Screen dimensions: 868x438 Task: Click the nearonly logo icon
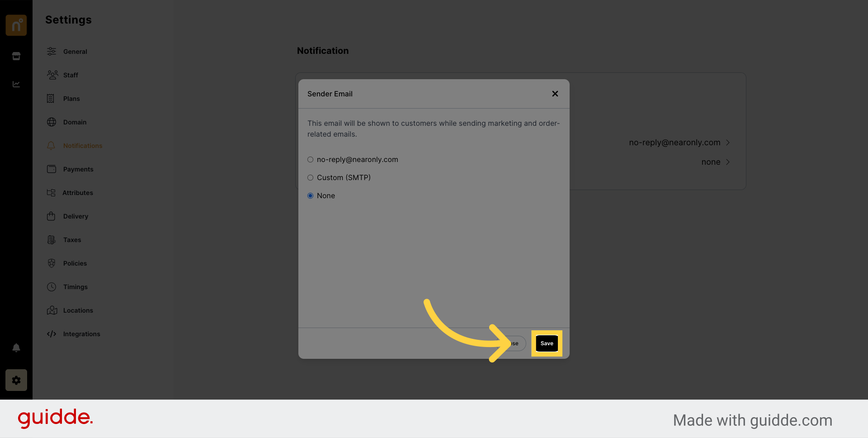(x=16, y=25)
